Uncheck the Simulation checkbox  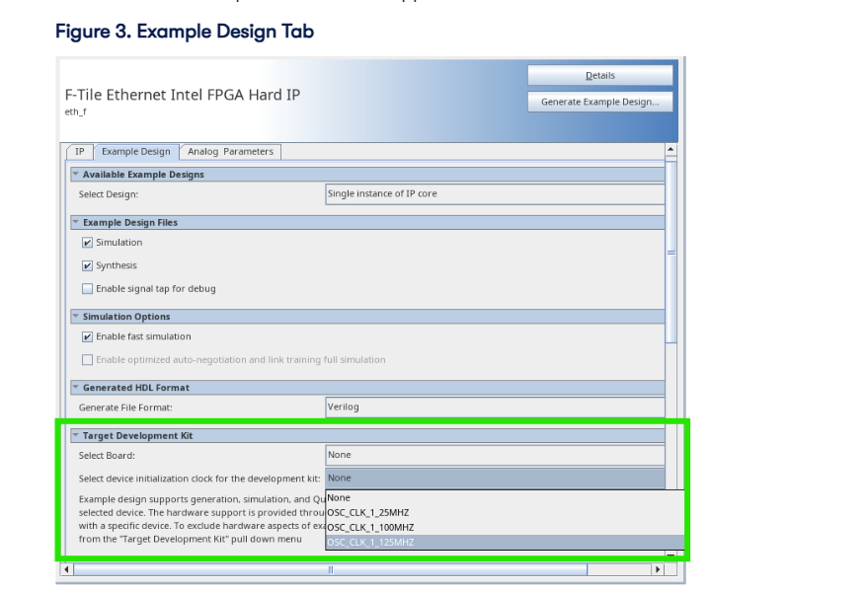[x=87, y=243]
